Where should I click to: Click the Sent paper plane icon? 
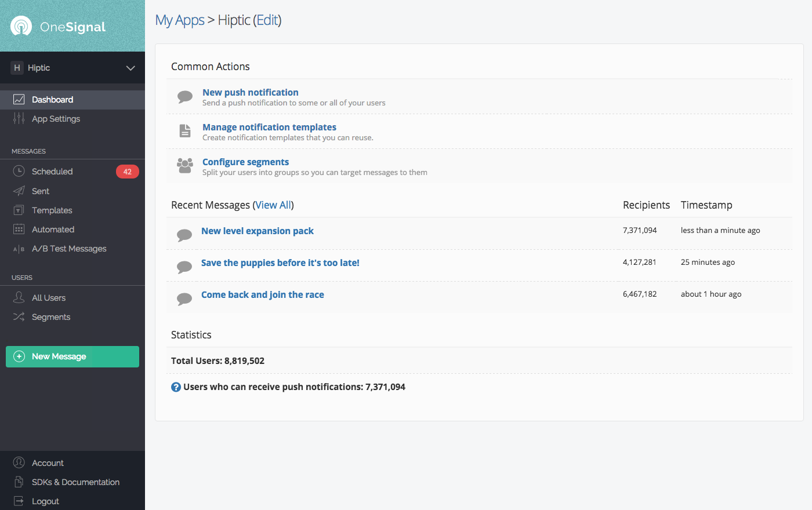click(x=19, y=191)
